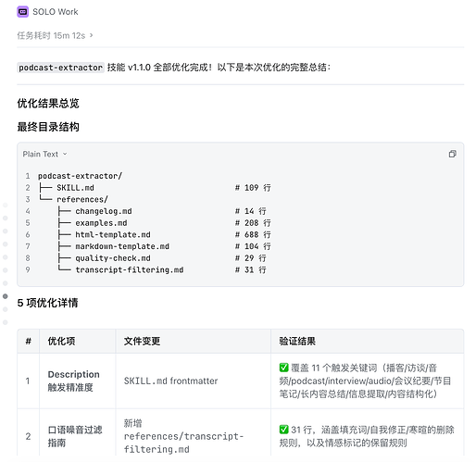Expand the task duration 15m 12s chevron

pos(92,35)
